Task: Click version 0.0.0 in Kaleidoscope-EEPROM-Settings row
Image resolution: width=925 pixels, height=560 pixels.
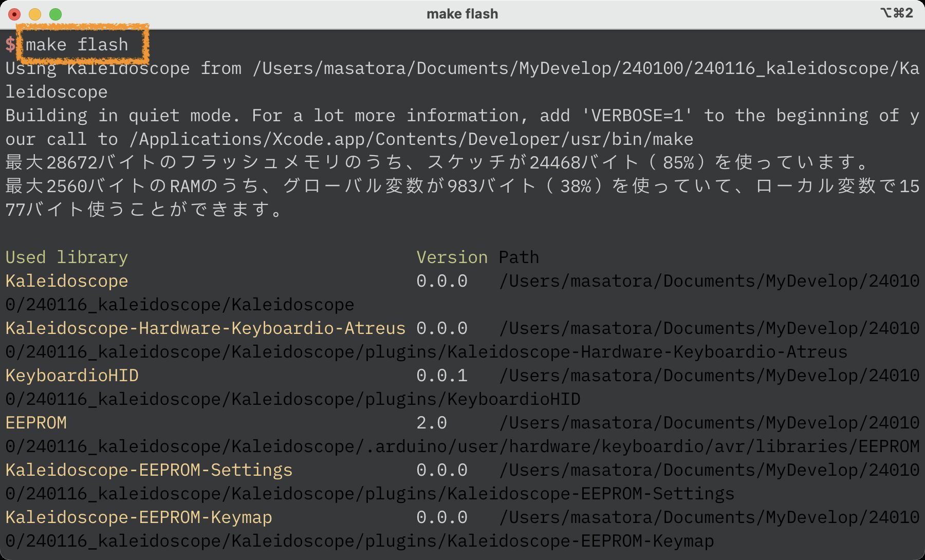Action: click(x=442, y=470)
